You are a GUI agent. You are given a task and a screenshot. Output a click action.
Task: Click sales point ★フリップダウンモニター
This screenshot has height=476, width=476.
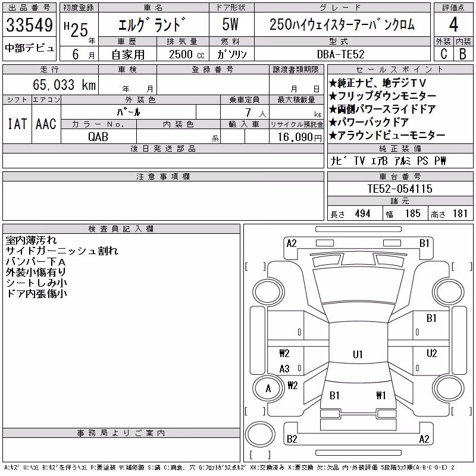pyautogui.click(x=383, y=96)
